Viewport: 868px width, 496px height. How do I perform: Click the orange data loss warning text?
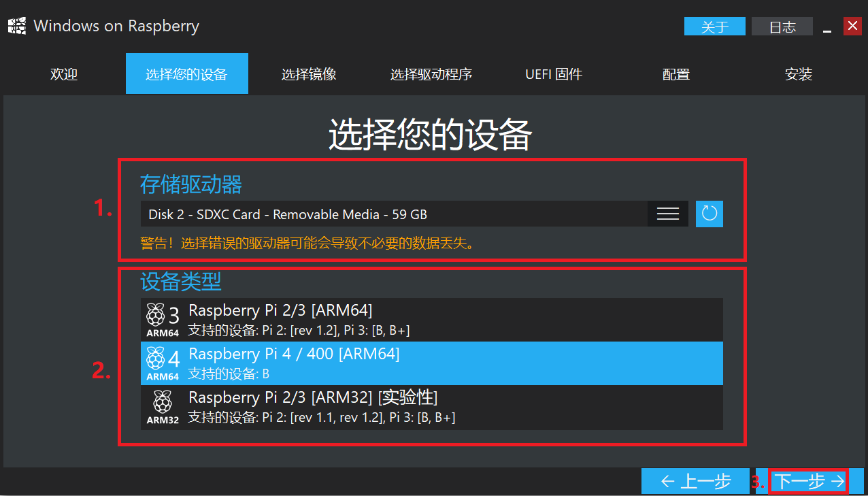click(x=307, y=243)
